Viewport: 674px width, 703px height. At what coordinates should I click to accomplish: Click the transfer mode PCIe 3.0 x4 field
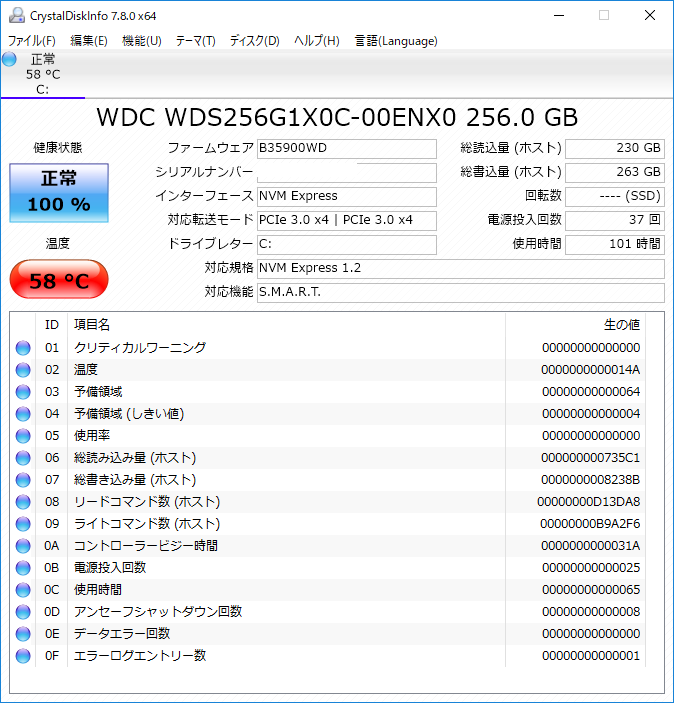(347, 221)
